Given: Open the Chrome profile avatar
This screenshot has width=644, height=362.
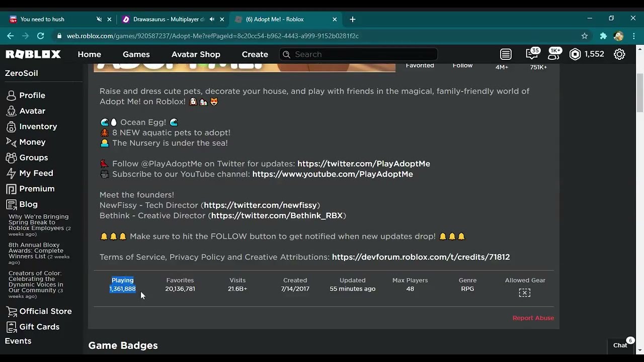Looking at the screenshot, I should click(x=619, y=36).
